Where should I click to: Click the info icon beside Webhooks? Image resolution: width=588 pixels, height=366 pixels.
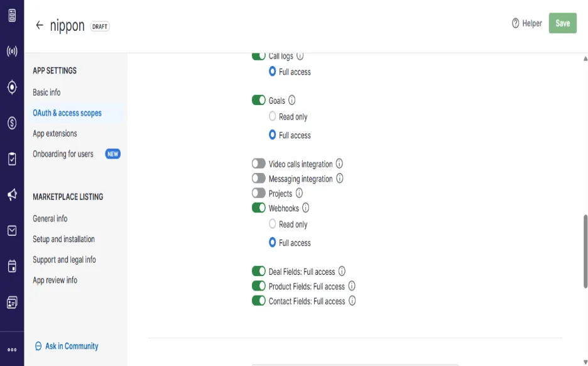point(306,208)
